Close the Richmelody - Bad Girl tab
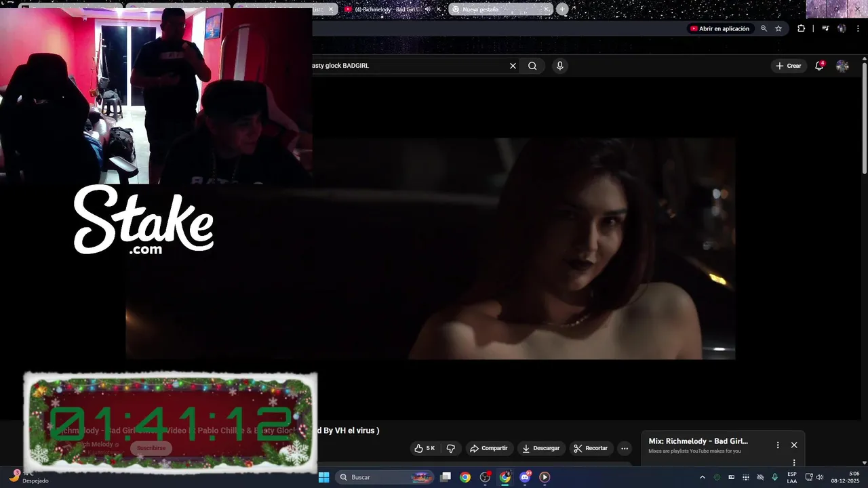 pyautogui.click(x=439, y=9)
